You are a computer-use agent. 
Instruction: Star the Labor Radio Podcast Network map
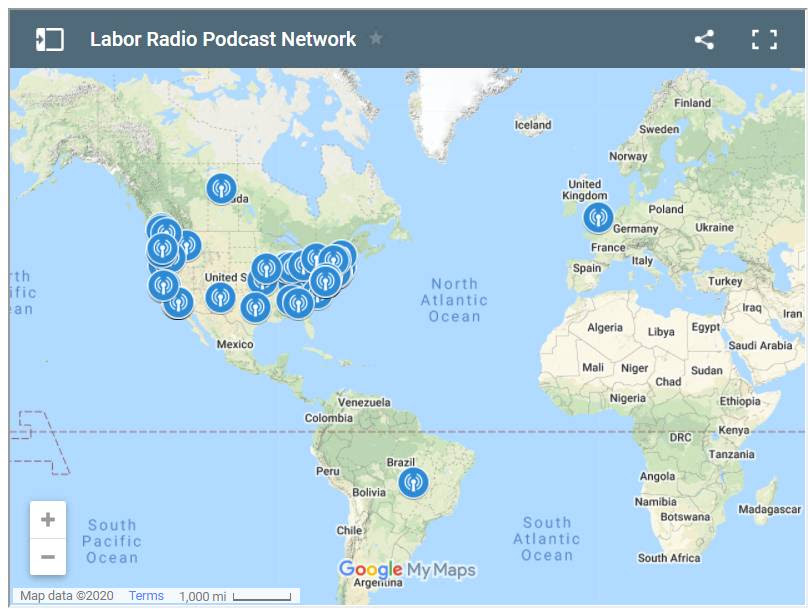point(376,38)
